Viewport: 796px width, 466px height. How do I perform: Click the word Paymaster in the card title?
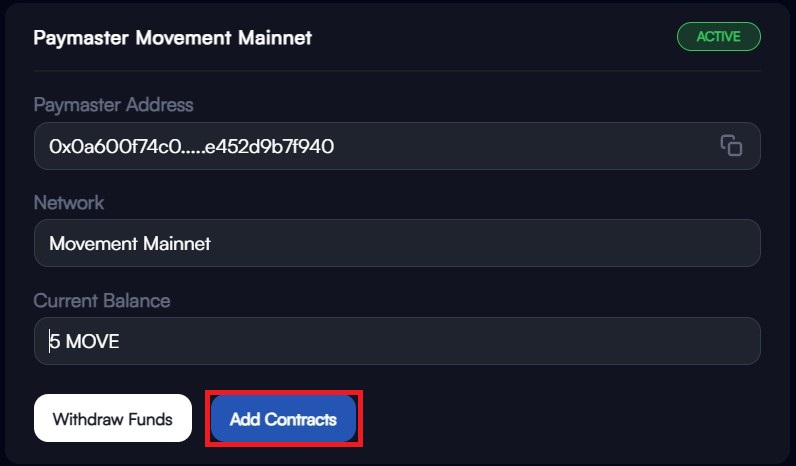(x=81, y=39)
